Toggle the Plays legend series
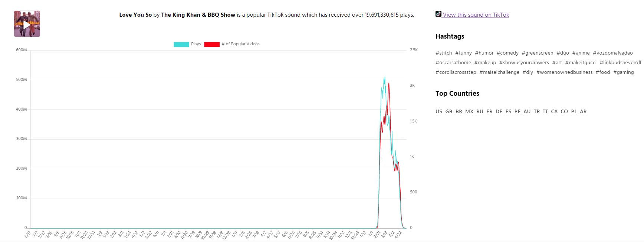The width and height of the screenshot is (644, 242). tap(187, 44)
